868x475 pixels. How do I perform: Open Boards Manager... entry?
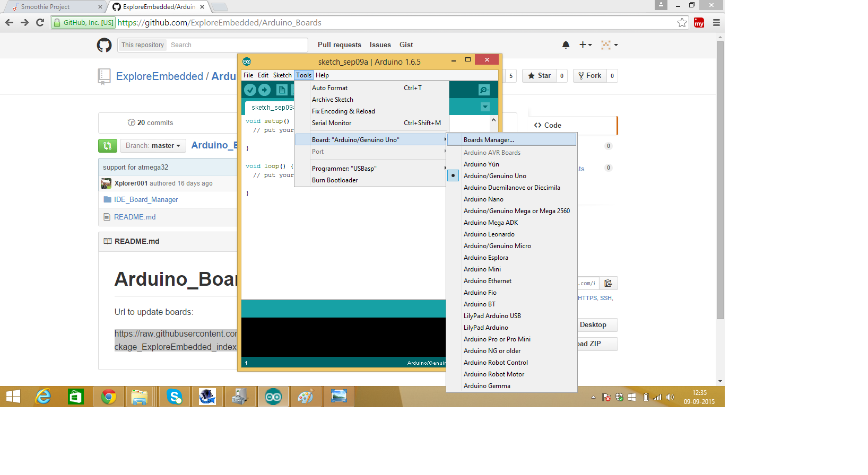tap(512, 140)
